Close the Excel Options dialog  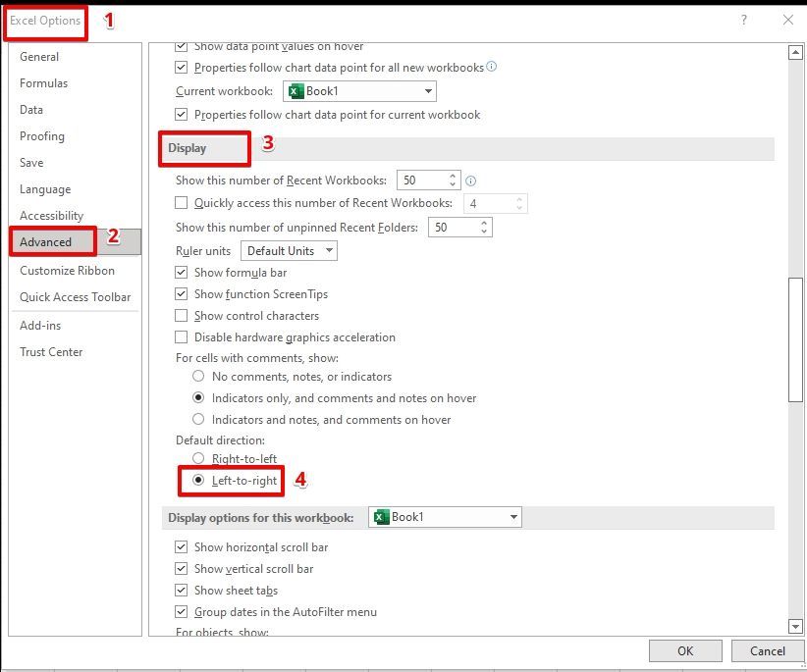(788, 20)
